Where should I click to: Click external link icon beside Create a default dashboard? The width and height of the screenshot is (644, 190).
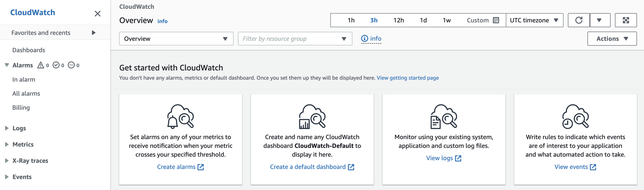(x=351, y=167)
